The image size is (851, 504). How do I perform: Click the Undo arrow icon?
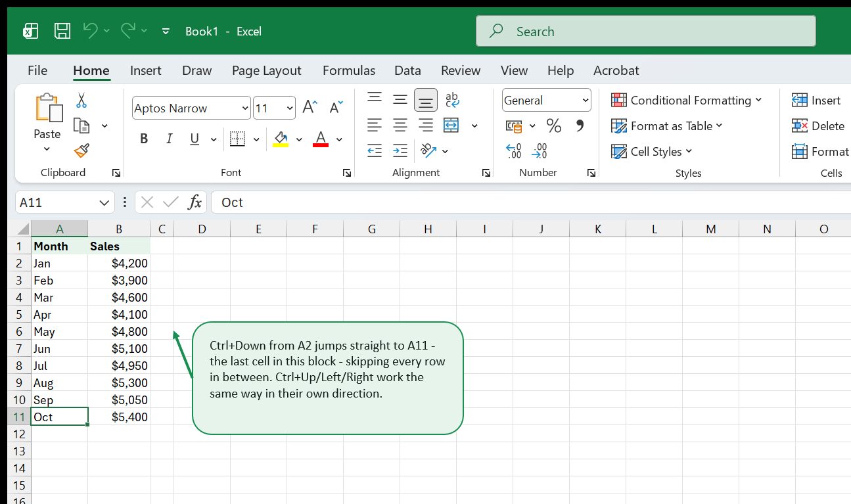pyautogui.click(x=91, y=30)
